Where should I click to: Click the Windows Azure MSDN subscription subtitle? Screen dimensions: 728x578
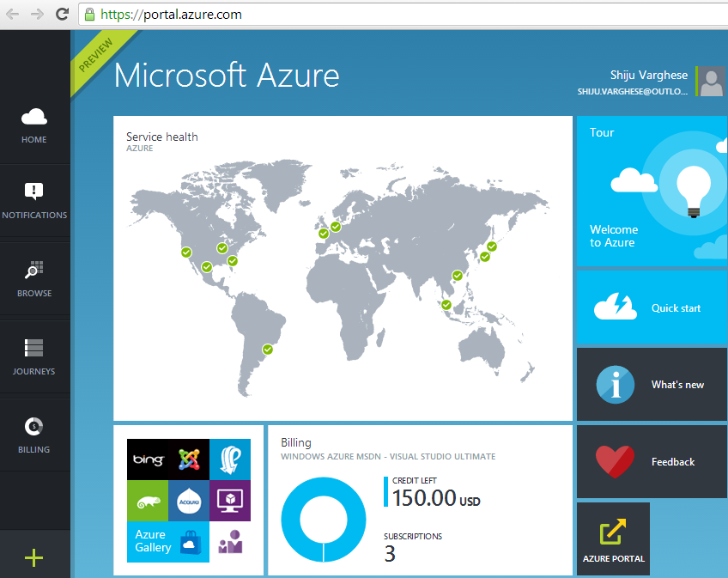coord(388,457)
